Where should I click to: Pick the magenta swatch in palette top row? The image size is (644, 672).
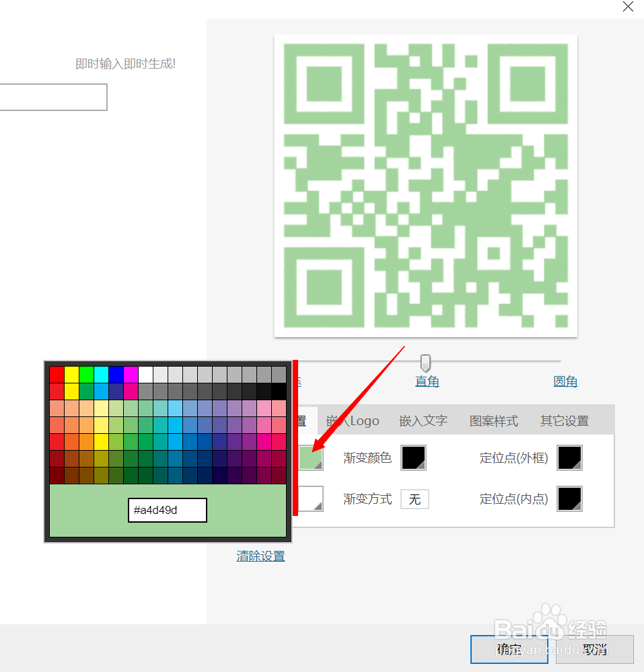coord(131,375)
